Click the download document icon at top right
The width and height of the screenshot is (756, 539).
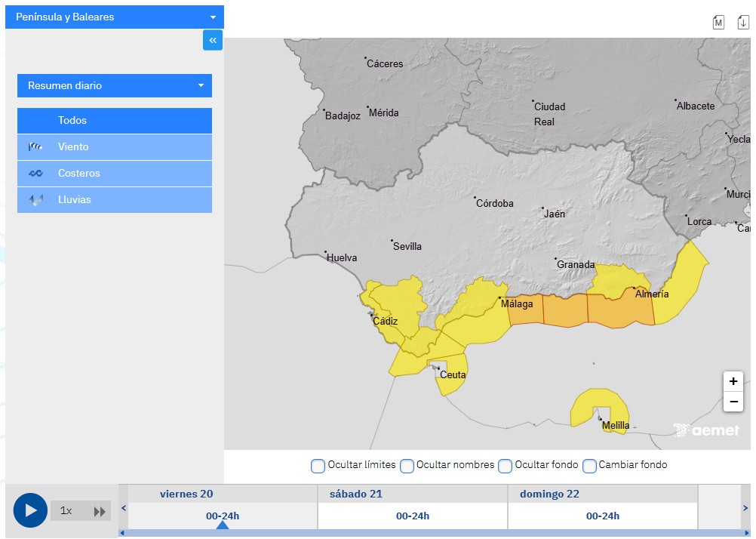742,22
